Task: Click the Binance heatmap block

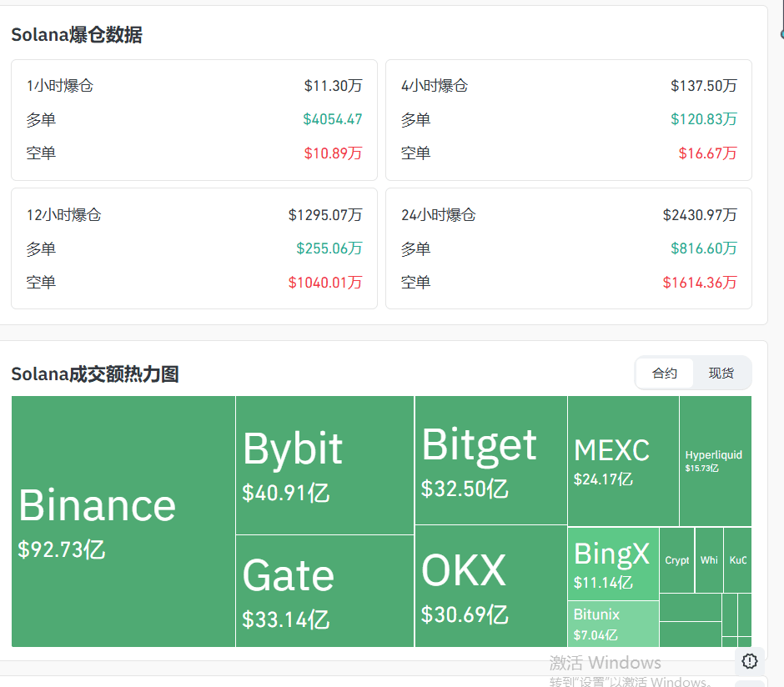Action: (123, 521)
